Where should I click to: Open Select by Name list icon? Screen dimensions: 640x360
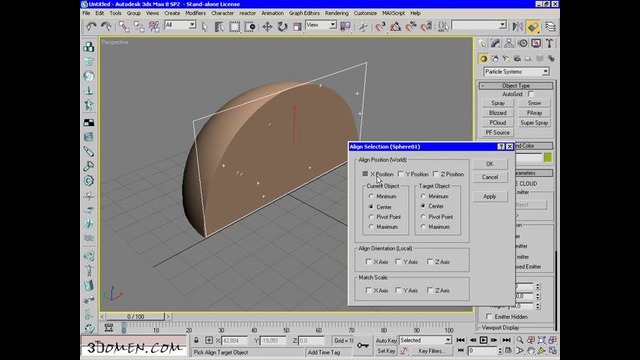[x=219, y=27]
